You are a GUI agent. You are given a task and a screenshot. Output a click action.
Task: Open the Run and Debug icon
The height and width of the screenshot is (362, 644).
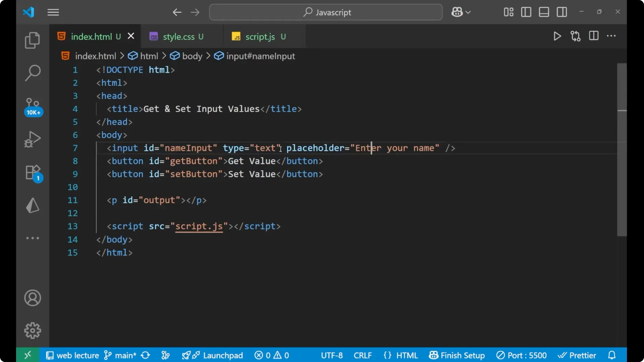pos(32,139)
